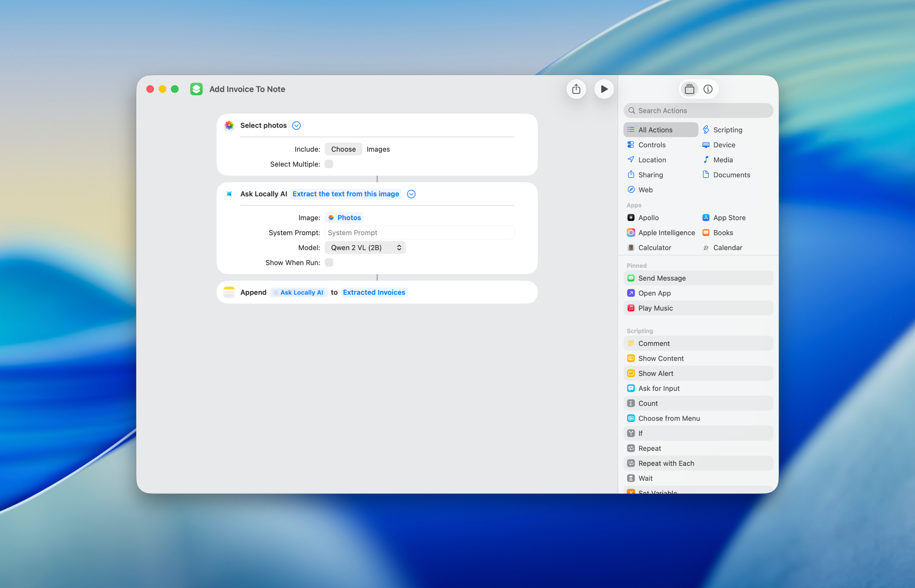Open the Extracted Invoices note link
915x588 pixels.
(374, 292)
